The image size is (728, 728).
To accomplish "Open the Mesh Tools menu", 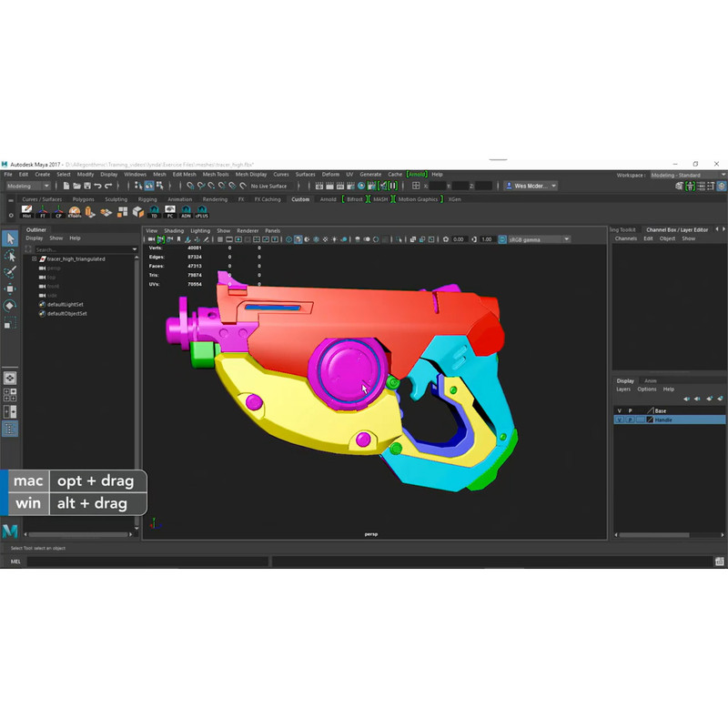I will (216, 174).
